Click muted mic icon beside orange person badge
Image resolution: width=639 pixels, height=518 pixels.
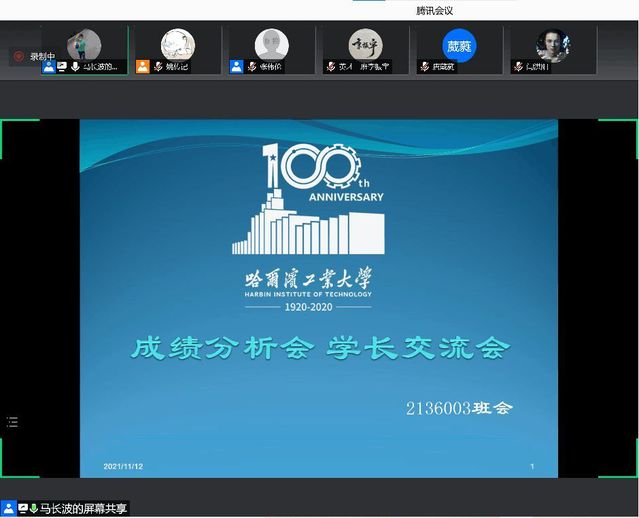pos(158,66)
